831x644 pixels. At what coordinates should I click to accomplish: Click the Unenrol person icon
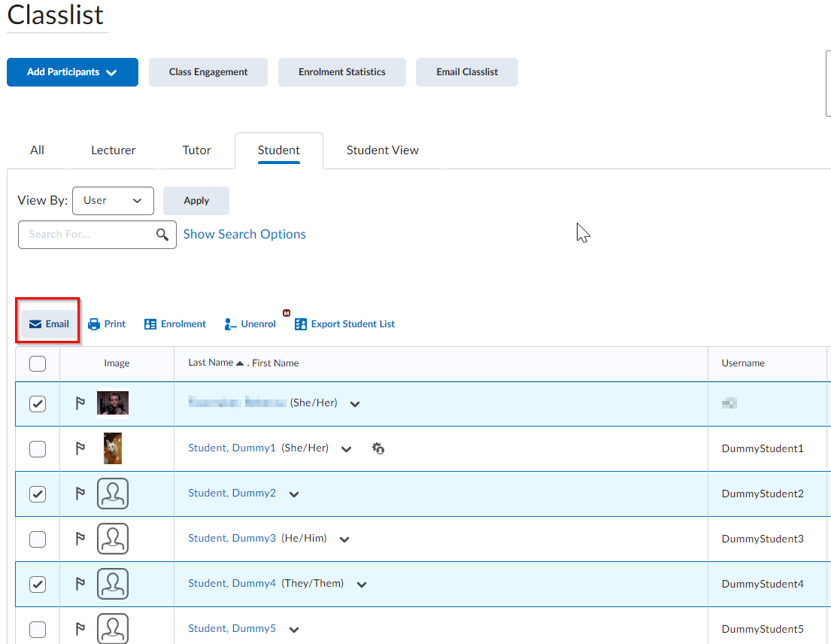(x=230, y=324)
